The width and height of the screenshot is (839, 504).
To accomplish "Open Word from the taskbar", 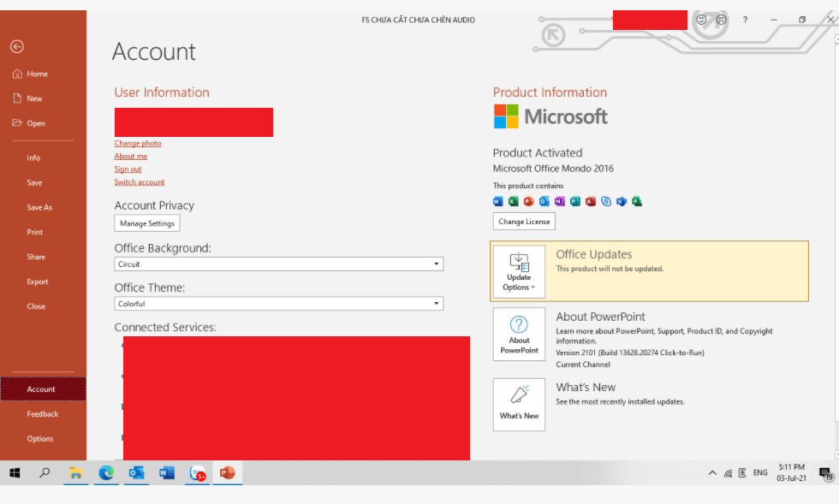I will coord(167,473).
